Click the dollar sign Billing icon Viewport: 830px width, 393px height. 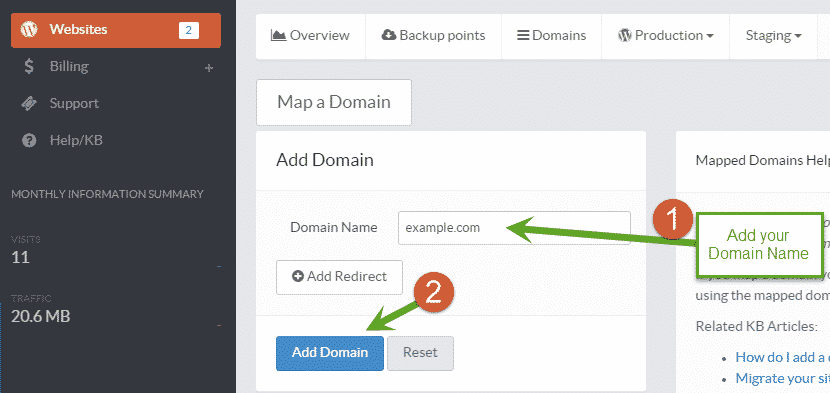tap(29, 67)
